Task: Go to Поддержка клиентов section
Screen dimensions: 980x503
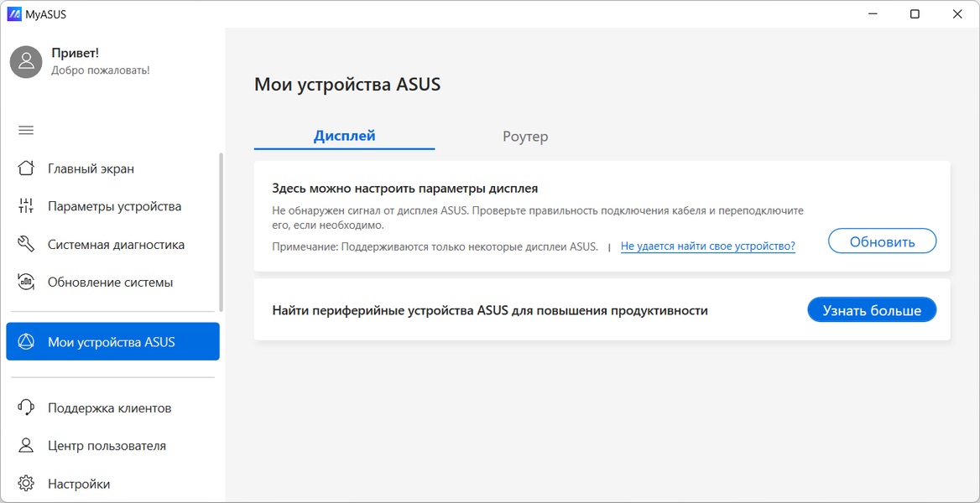Action: [112, 408]
